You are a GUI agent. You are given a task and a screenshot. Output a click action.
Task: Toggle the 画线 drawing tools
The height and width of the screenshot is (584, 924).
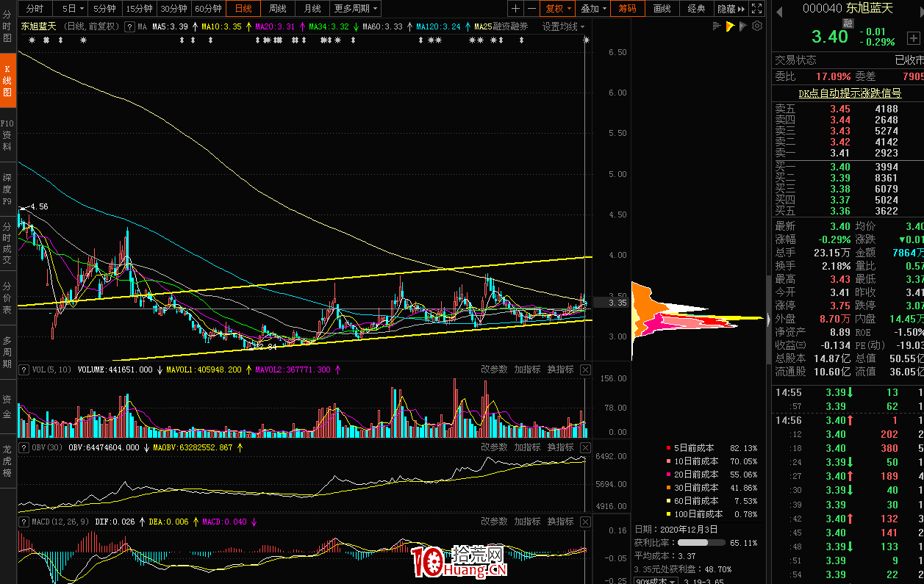[x=662, y=9]
